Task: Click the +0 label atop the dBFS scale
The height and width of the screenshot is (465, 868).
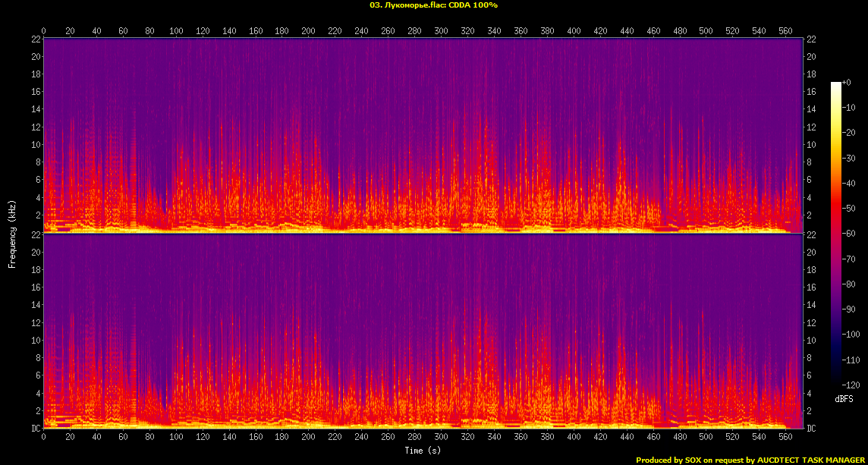Action: [848, 82]
